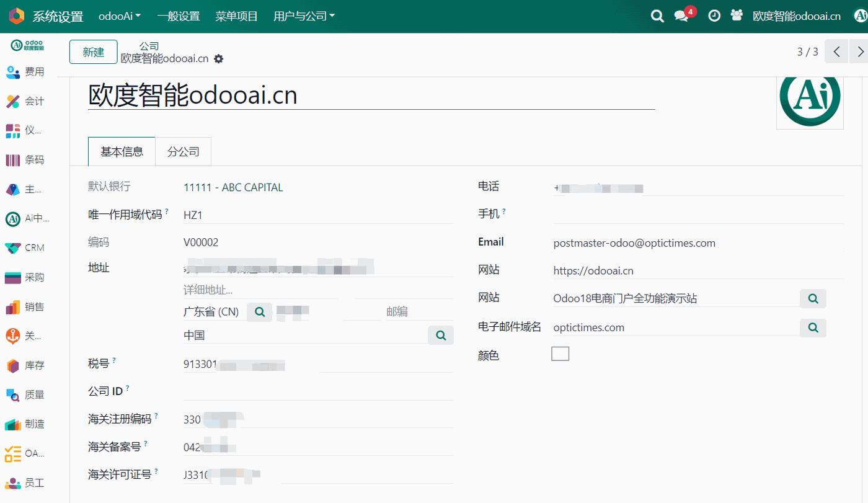Open the 采购 purchase app
This screenshot has height=503, width=868.
[x=25, y=277]
